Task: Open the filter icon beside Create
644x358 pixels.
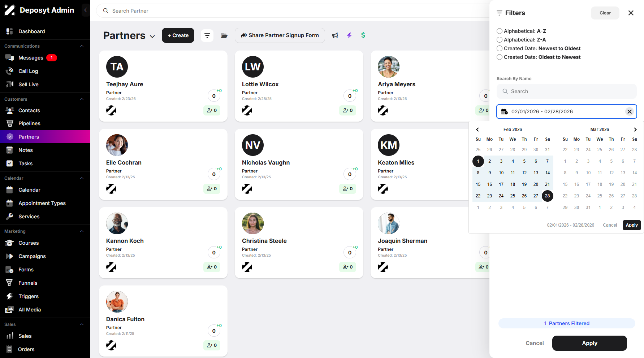Action: pyautogui.click(x=207, y=35)
